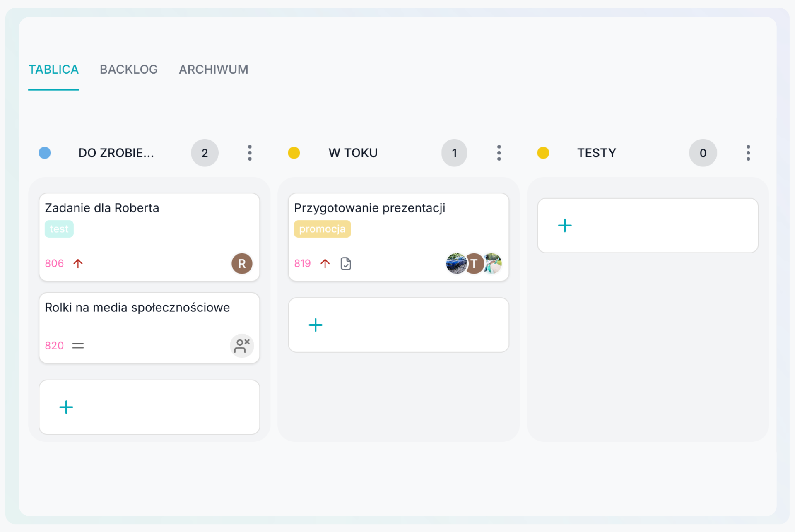Screen dimensions: 795x532
Task: Open card Rolki na media społecznościowe
Action: tap(137, 308)
